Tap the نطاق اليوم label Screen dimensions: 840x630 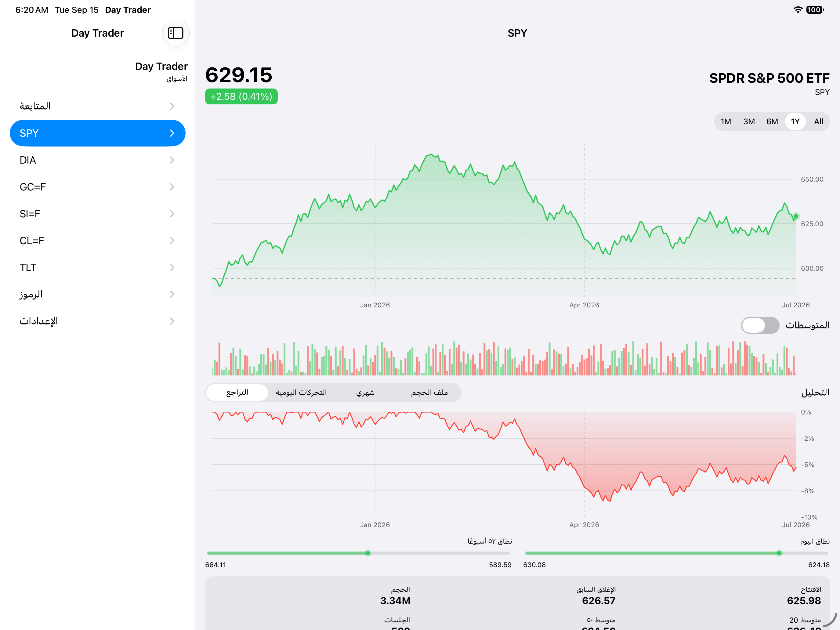click(x=815, y=541)
